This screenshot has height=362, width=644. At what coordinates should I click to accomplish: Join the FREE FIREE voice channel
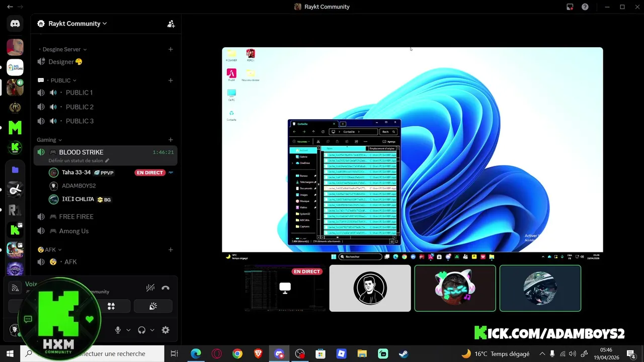pos(105,217)
